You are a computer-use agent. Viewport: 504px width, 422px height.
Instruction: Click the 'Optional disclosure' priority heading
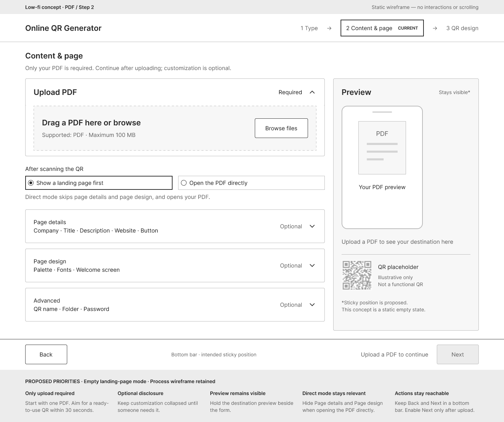140,393
